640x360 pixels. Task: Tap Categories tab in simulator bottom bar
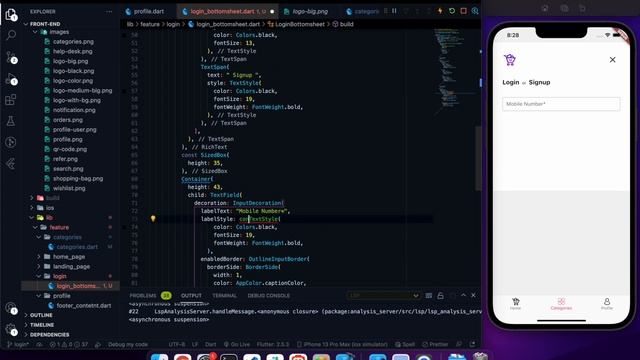click(x=561, y=304)
